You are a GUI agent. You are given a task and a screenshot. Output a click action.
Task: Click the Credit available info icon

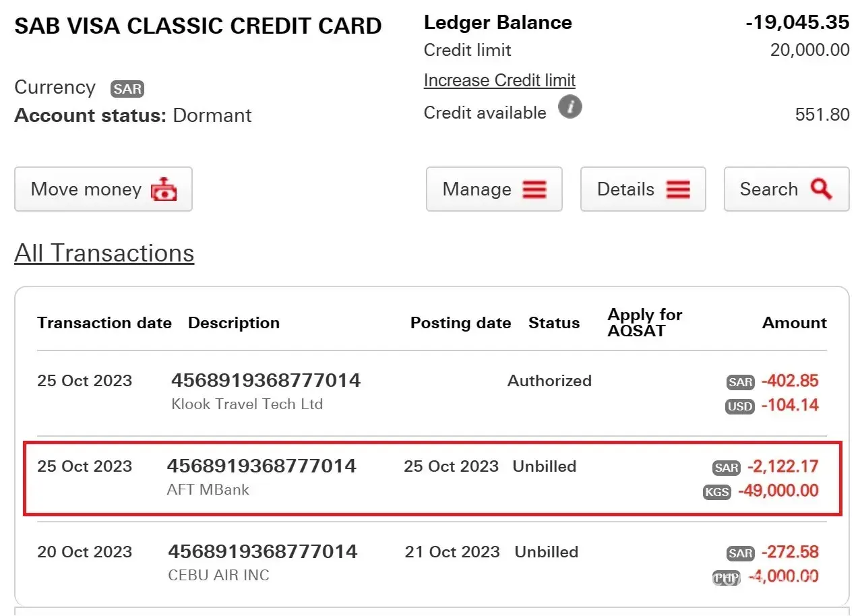pos(570,107)
